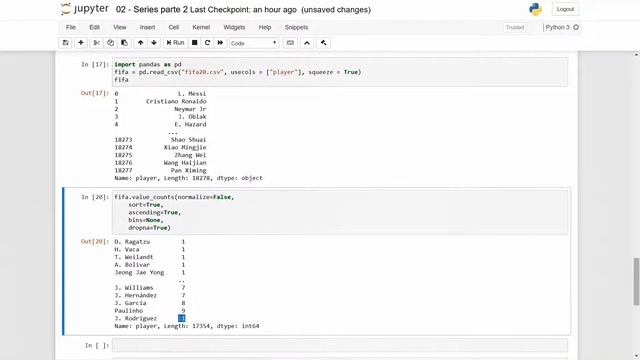
Task: Open the cell type Code dropdown
Action: pyautogui.click(x=254, y=43)
